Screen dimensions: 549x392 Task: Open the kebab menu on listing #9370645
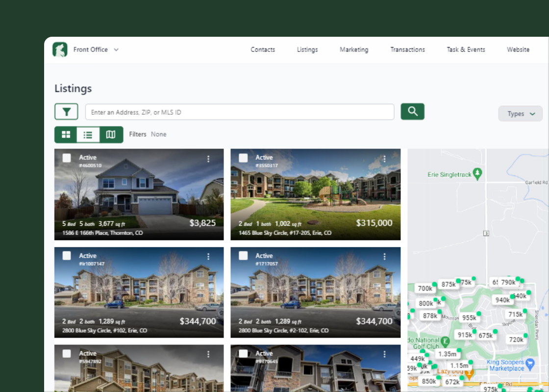384,354
